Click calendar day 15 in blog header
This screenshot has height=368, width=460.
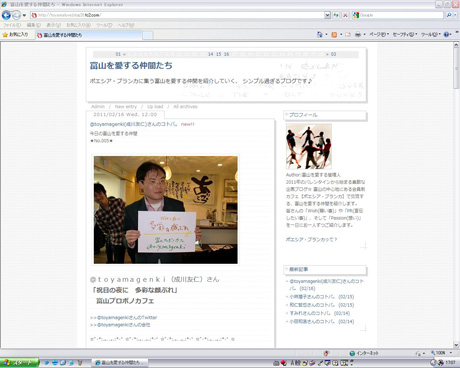219,54
